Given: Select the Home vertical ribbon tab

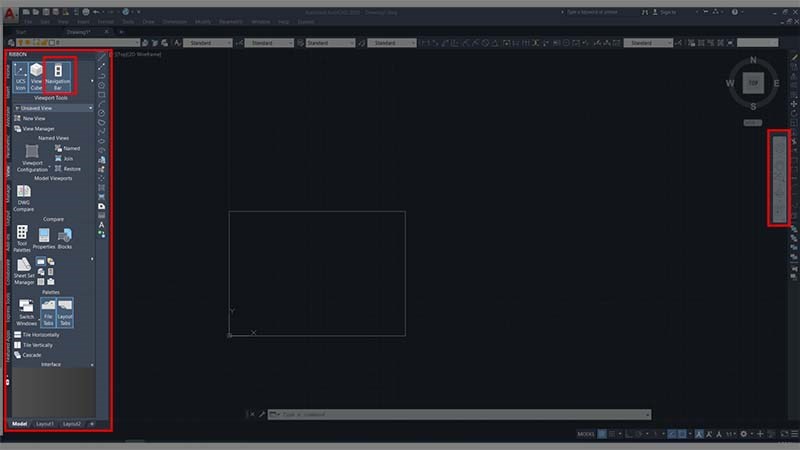Looking at the screenshot, I should [8, 71].
